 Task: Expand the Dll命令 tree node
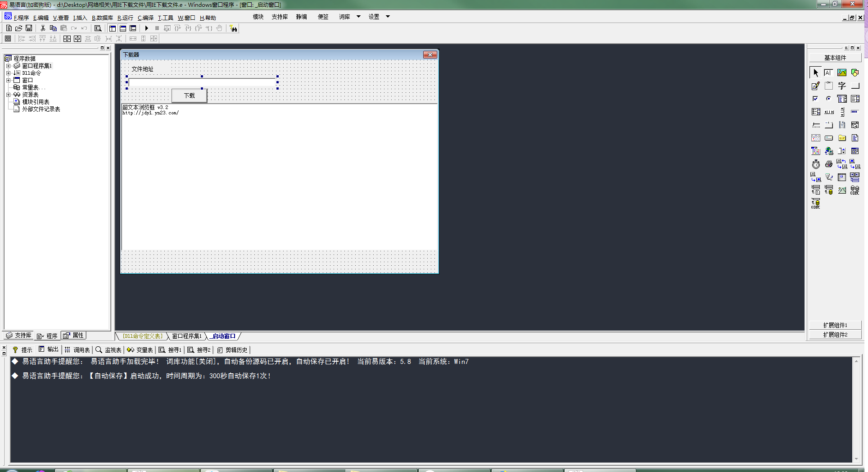8,73
